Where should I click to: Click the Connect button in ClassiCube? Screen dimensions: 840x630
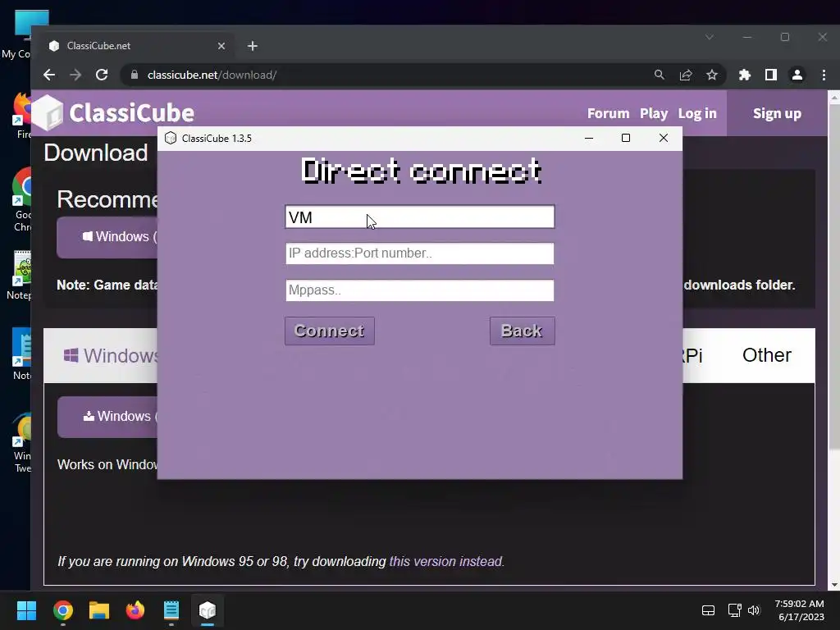pos(330,331)
